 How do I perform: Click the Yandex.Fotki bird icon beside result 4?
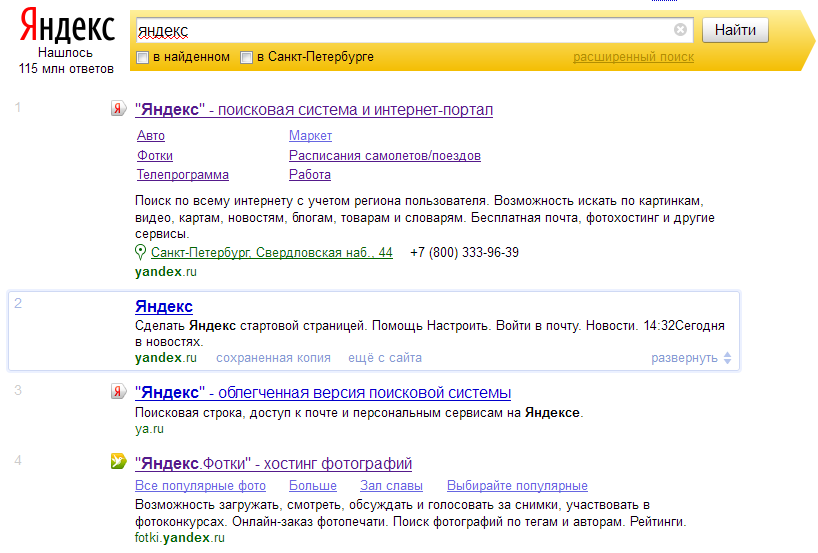point(118,461)
